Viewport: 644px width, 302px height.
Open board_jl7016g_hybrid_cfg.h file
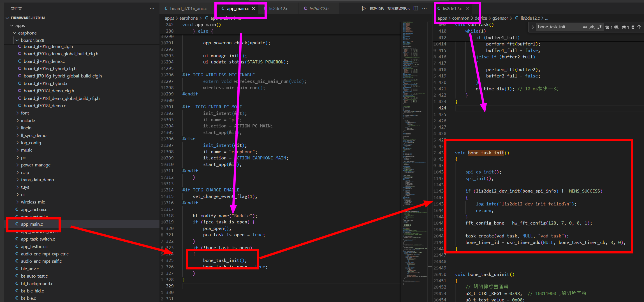pyautogui.click(x=50, y=69)
